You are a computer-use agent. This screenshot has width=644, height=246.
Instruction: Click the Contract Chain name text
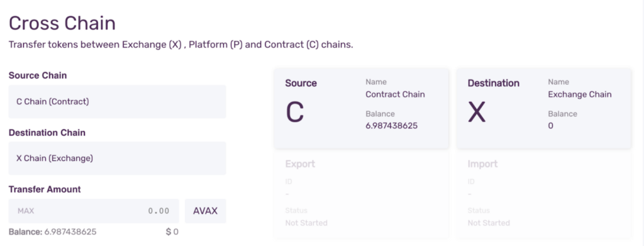(395, 94)
